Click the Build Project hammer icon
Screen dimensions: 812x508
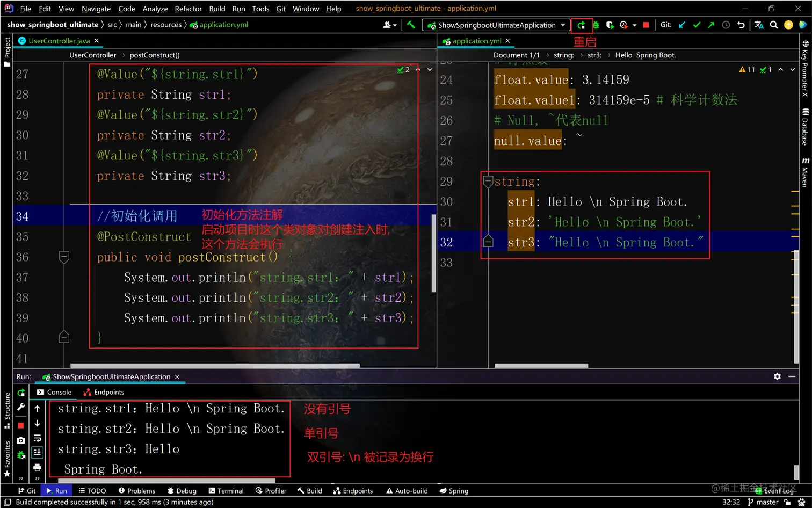click(411, 25)
